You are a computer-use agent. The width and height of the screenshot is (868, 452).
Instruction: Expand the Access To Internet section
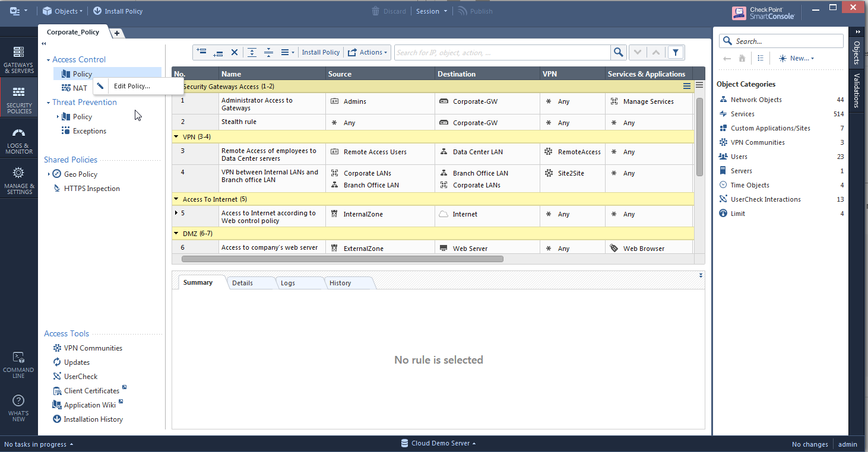click(x=175, y=199)
